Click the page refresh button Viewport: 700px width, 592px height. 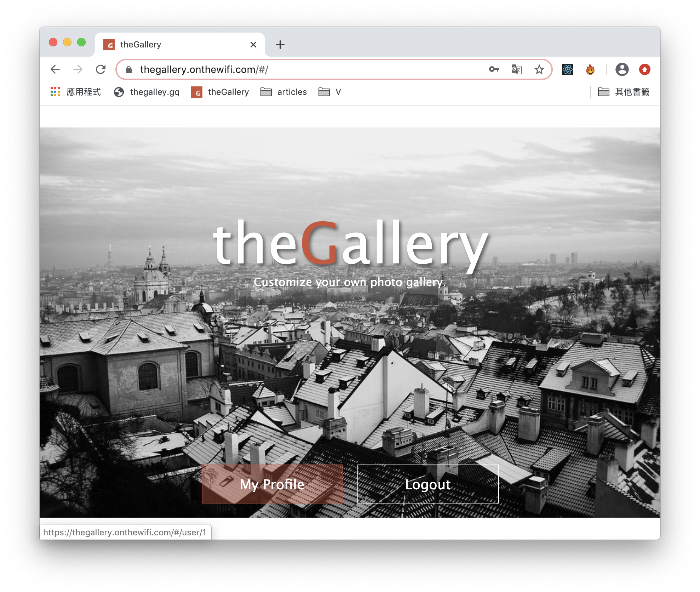click(x=102, y=69)
